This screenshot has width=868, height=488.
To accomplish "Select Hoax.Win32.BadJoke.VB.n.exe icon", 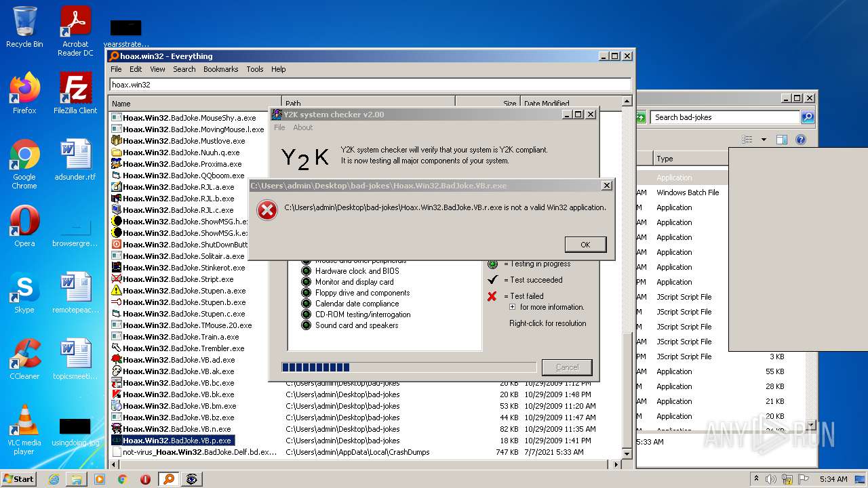I will [117, 429].
